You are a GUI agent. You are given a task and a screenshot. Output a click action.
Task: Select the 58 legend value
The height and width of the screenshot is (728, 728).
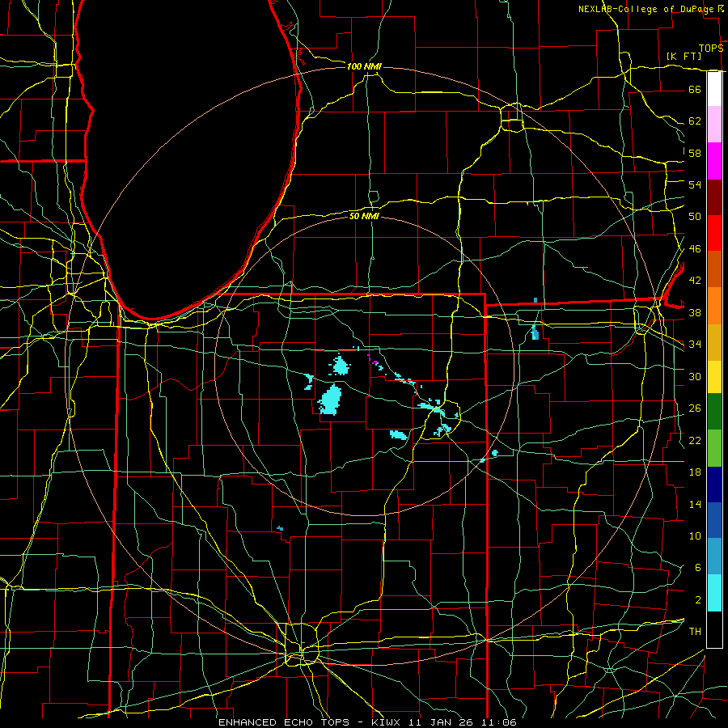tap(695, 153)
